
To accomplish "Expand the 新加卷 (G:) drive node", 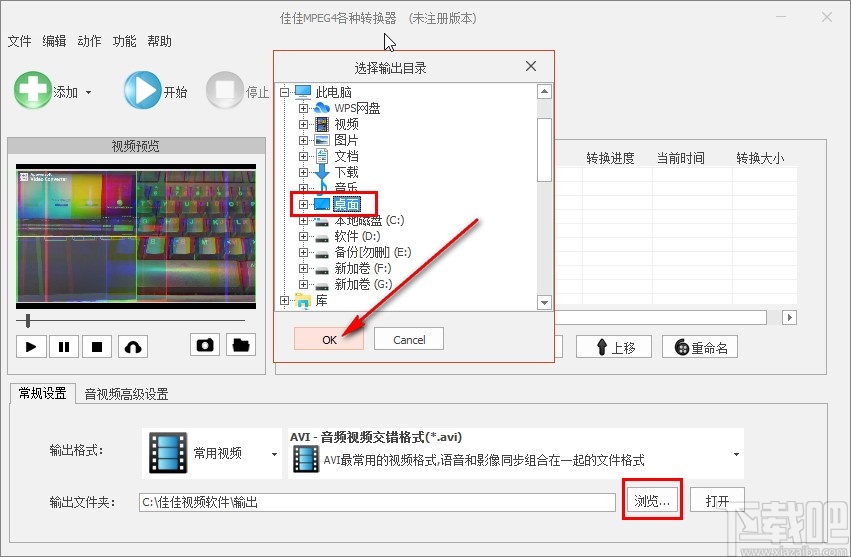I will 303,284.
